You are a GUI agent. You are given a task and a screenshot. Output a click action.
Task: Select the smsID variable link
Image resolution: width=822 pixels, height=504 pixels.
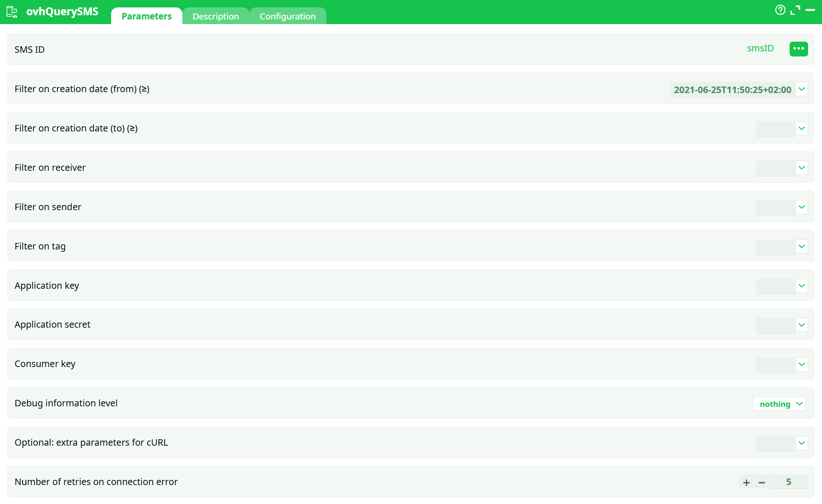pos(760,48)
